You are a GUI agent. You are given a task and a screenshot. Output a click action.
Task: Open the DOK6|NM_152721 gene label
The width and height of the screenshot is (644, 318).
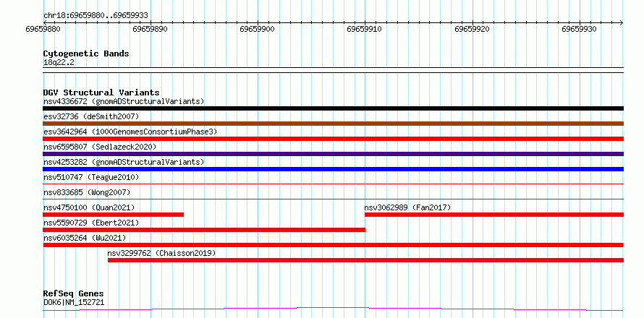74,303
